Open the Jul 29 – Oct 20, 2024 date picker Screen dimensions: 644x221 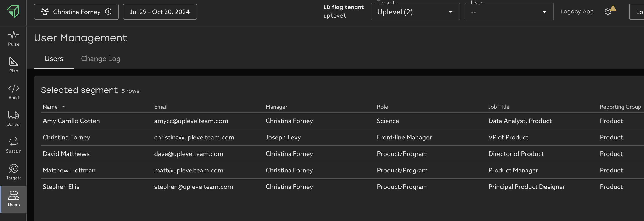point(160,12)
